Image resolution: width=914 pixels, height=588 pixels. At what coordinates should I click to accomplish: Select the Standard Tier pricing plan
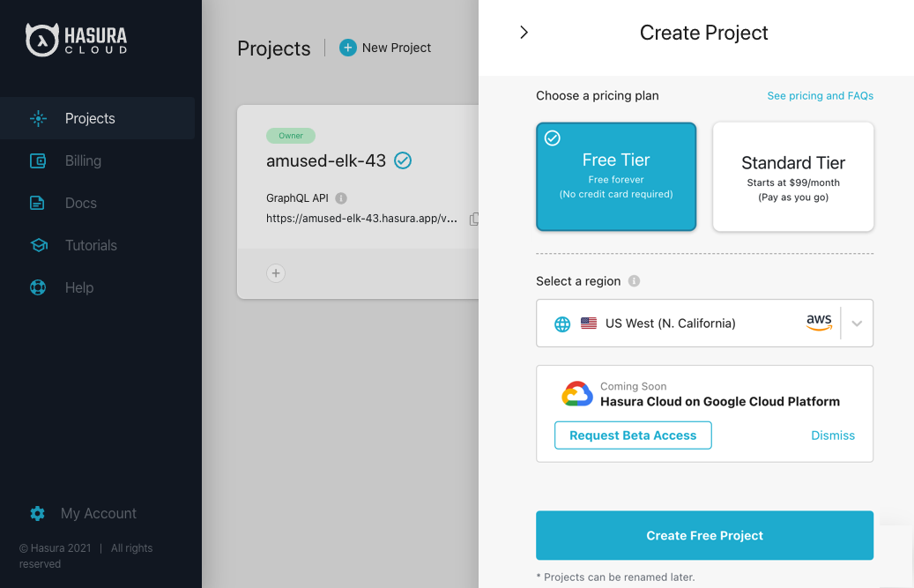792,176
